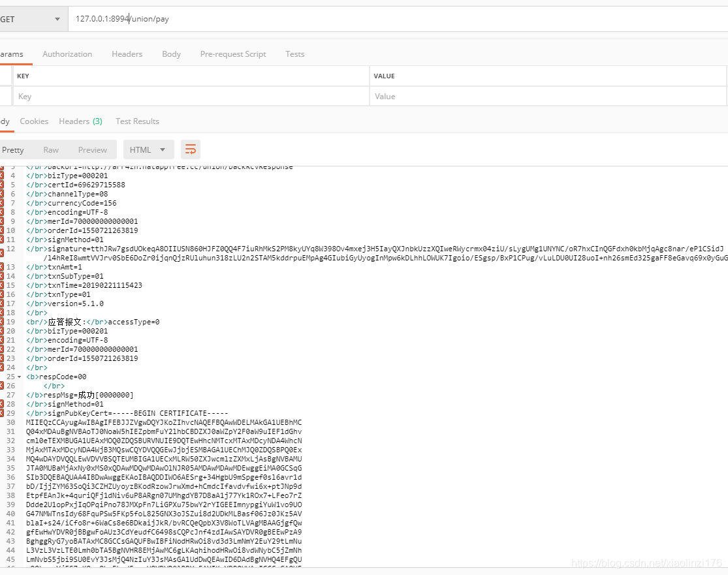Image resolution: width=728 pixels, height=575 pixels.
Task: Select the txnSubType=01 line
Action: coord(65,276)
